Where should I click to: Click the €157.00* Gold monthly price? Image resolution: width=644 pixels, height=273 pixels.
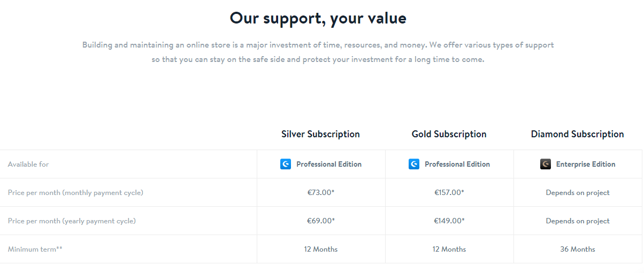449,192
